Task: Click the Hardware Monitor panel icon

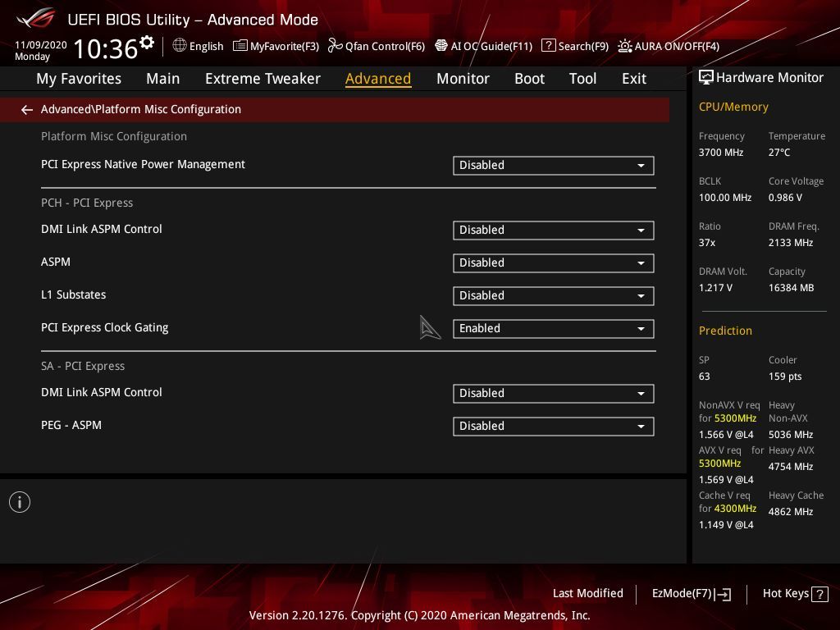Action: [706, 77]
